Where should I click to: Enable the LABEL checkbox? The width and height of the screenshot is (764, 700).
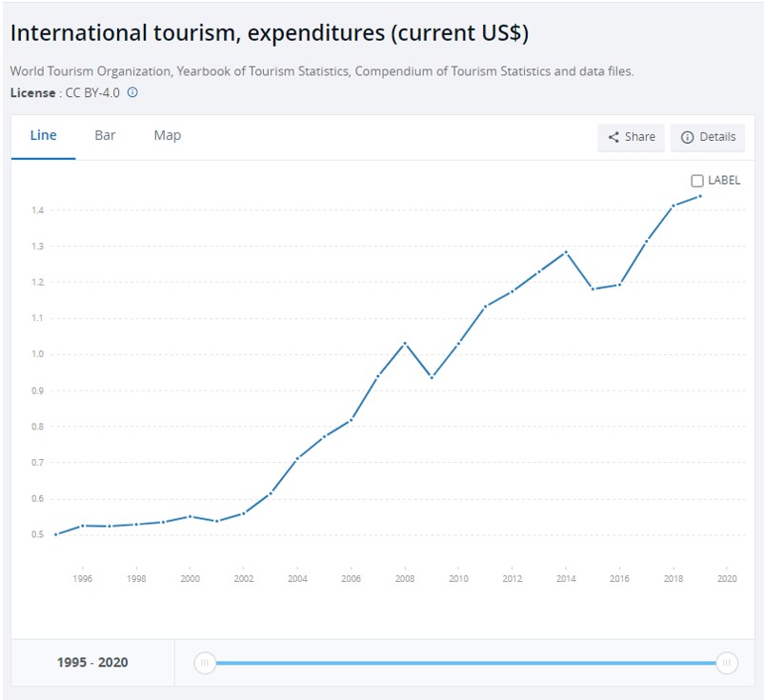click(697, 181)
